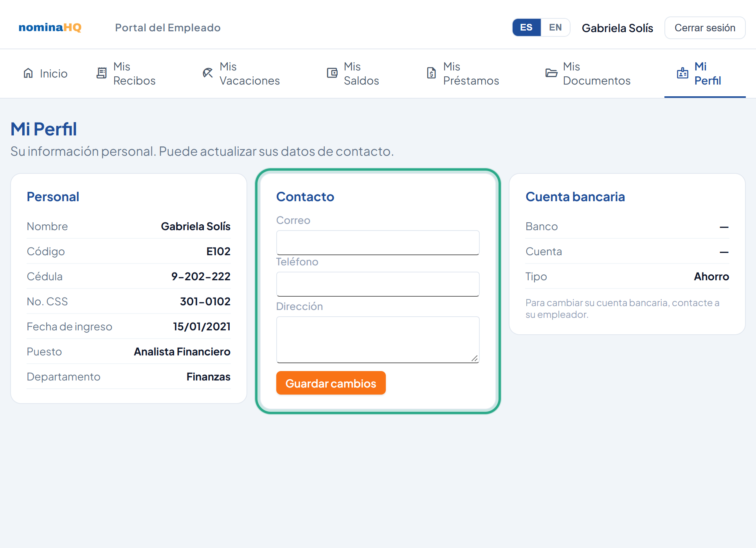Click the wallet icon for Mis Saldos

click(332, 73)
